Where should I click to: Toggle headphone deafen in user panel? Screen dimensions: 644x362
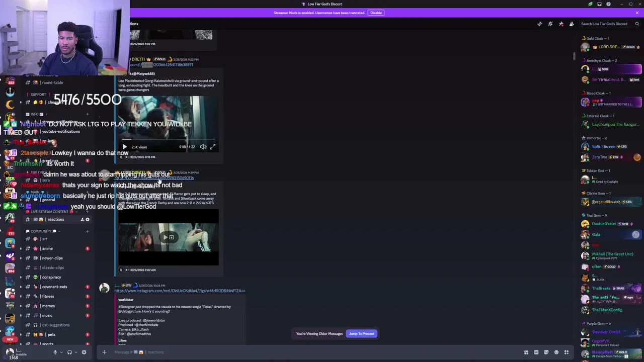click(70, 352)
